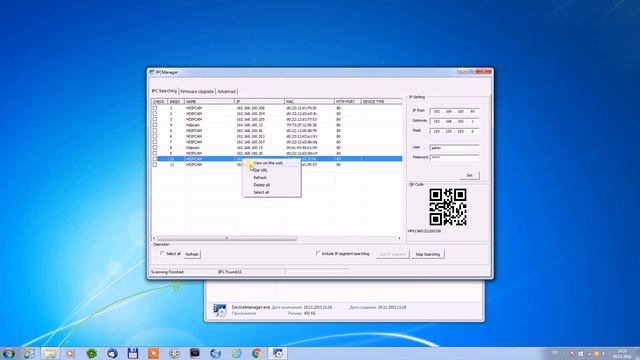
Task: Tick the checkbox for device index 1
Action: pos(155,108)
